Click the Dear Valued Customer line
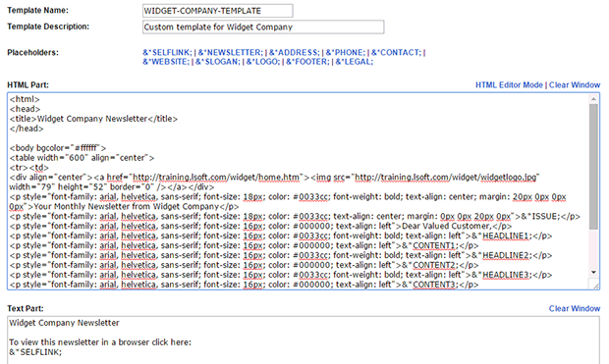Viewport: 609px width, 364px height. (260, 226)
